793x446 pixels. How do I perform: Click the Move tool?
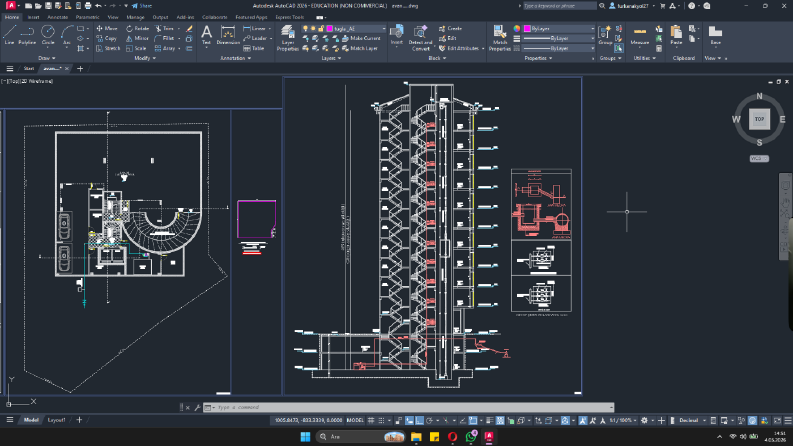pos(107,28)
